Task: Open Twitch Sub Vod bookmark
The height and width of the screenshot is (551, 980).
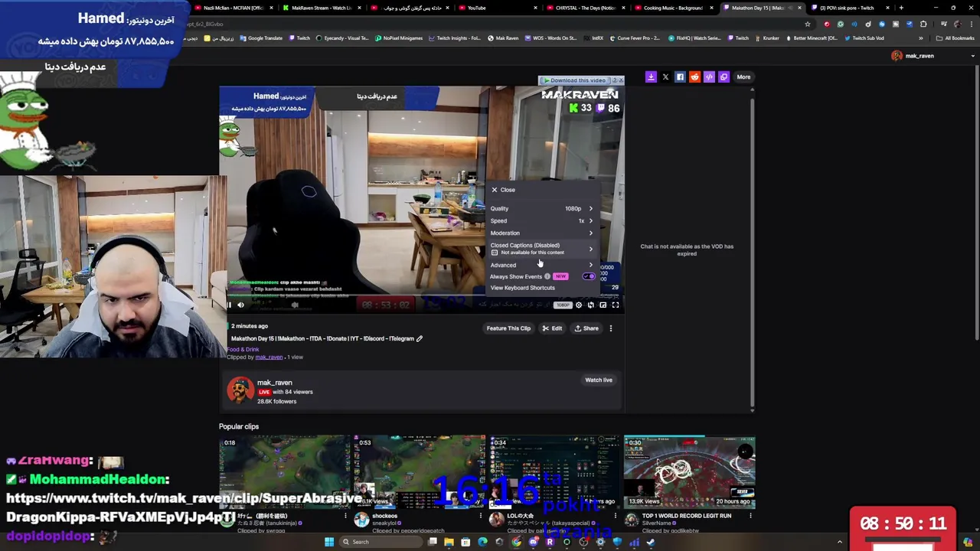Action: 864,38
